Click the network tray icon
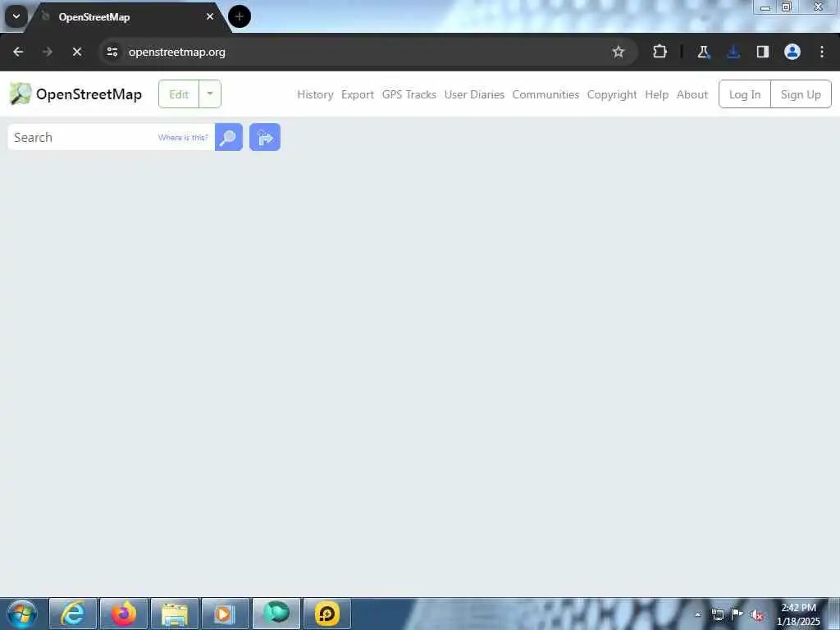840x630 pixels. pos(717,614)
